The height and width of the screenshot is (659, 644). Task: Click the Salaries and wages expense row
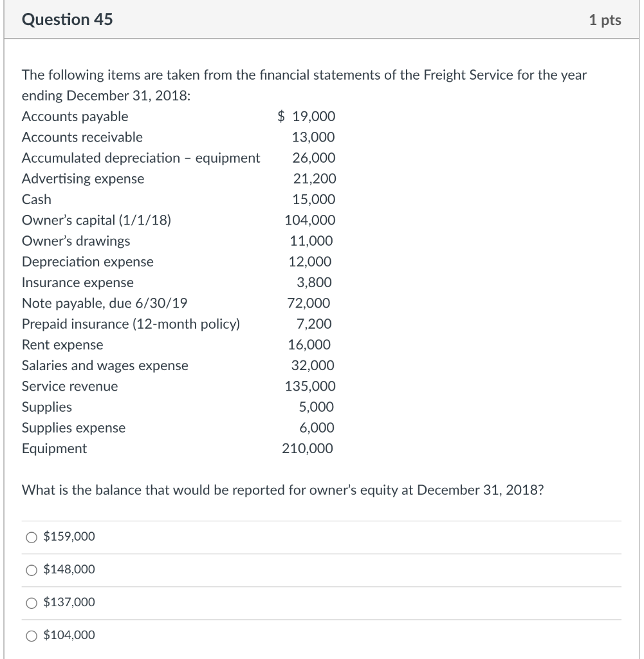105,366
